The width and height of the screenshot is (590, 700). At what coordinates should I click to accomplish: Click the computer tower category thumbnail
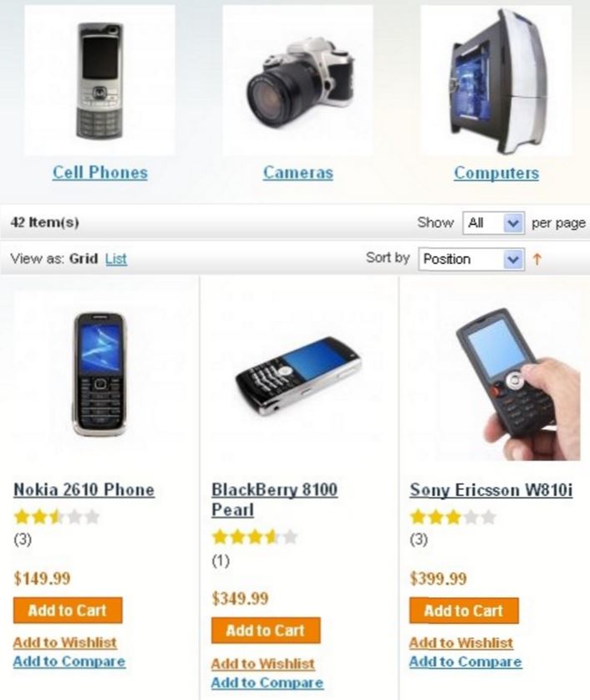point(496,80)
